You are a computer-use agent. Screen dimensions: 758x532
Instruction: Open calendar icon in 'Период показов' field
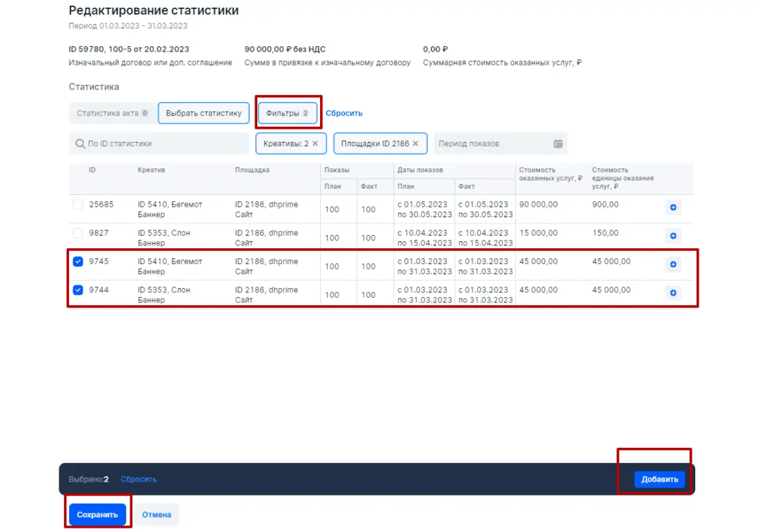click(x=558, y=144)
